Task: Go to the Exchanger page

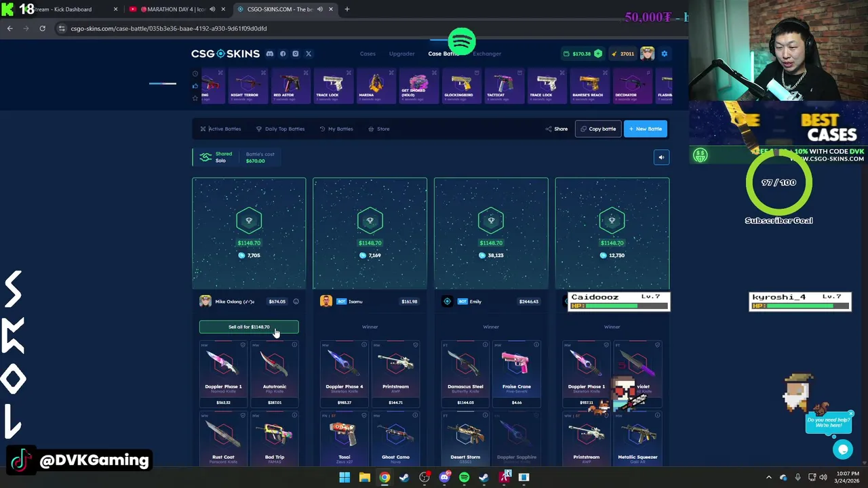Action: (x=487, y=54)
